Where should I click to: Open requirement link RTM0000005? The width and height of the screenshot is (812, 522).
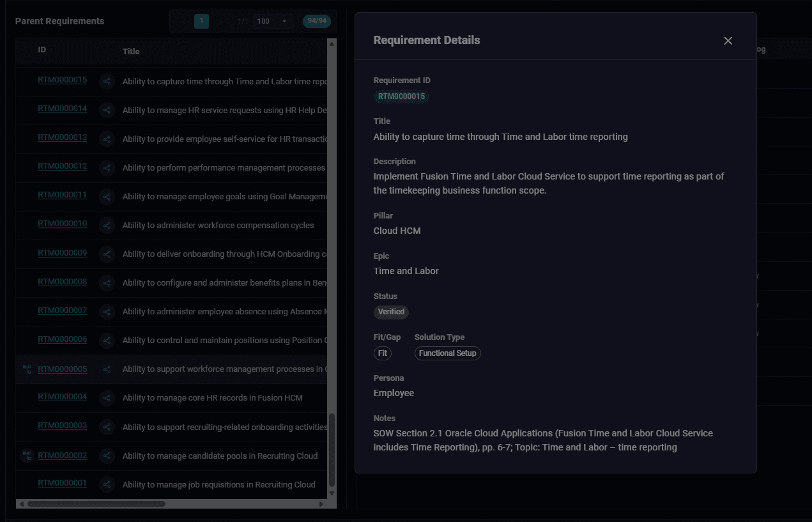click(x=63, y=369)
